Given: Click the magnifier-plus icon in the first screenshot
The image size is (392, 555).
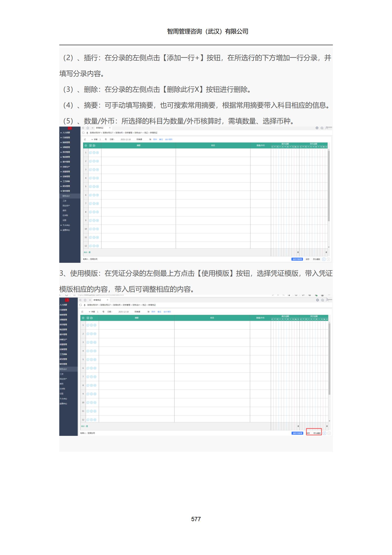Looking at the screenshot, I should tap(322, 128).
